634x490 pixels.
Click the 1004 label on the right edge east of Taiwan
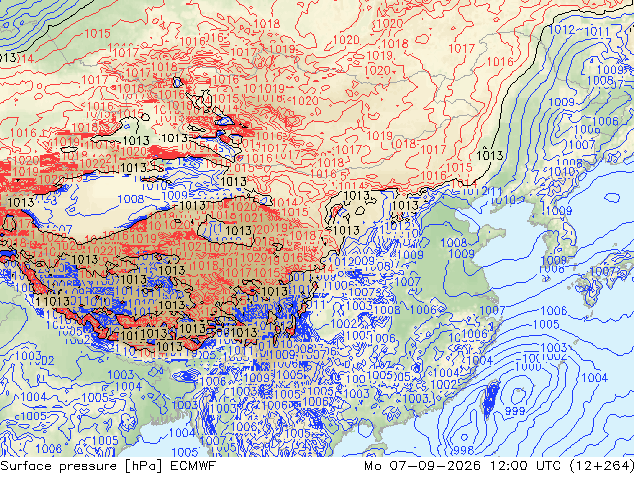(x=594, y=378)
